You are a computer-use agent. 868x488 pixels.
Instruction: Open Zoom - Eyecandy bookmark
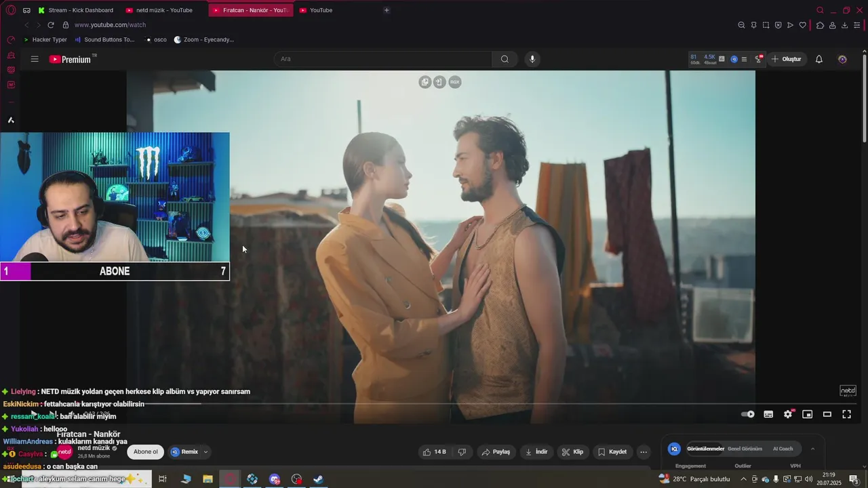coord(204,40)
